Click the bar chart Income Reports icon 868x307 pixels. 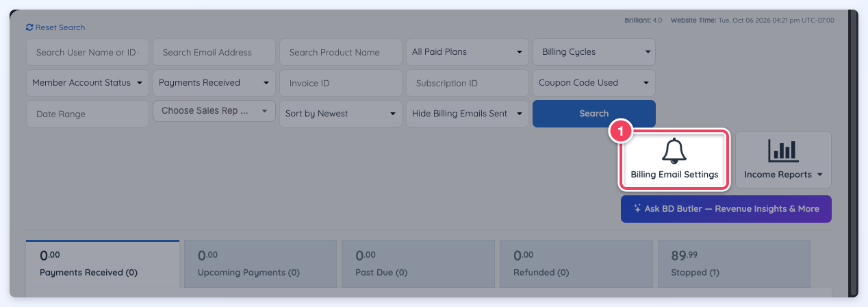pyautogui.click(x=783, y=151)
